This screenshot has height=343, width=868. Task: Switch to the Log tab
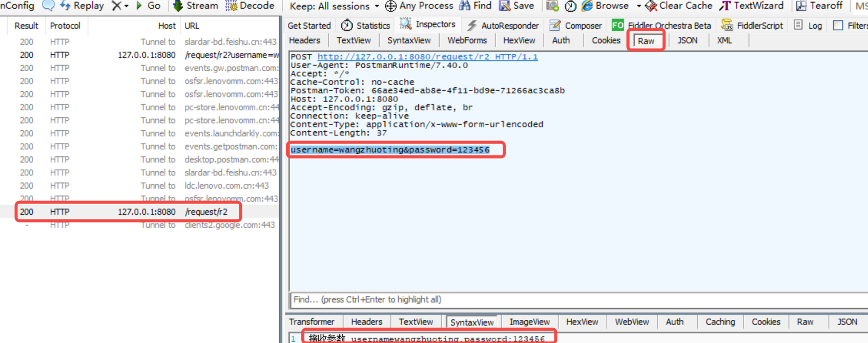(x=808, y=25)
